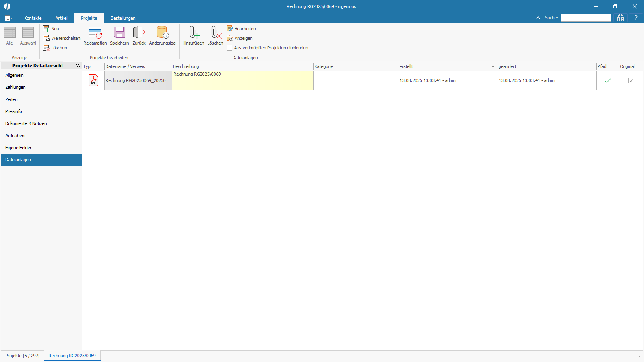Go back using the Zurück icon
This screenshot has height=362, width=644.
tap(139, 33)
